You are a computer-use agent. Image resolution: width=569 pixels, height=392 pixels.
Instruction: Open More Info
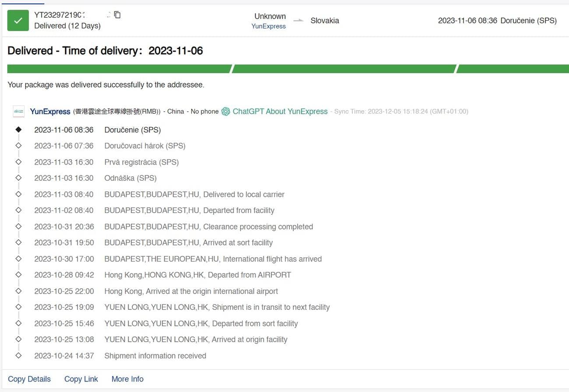coord(127,379)
